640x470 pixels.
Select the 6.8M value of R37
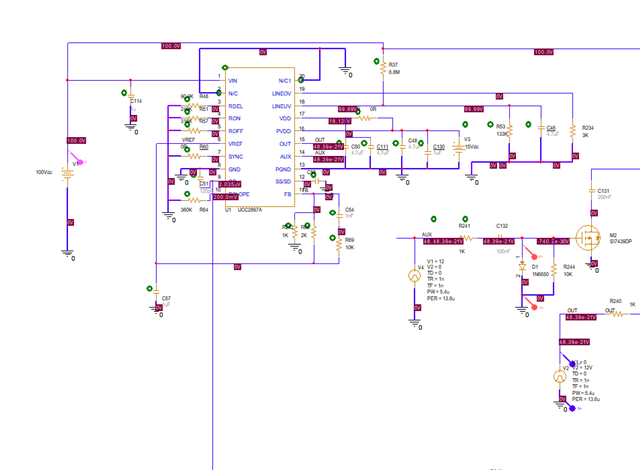click(x=394, y=72)
